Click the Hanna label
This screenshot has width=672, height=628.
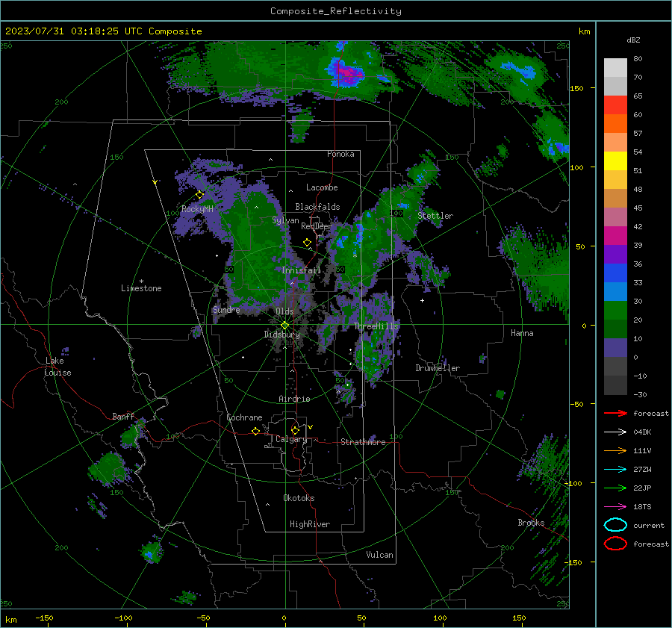click(522, 333)
